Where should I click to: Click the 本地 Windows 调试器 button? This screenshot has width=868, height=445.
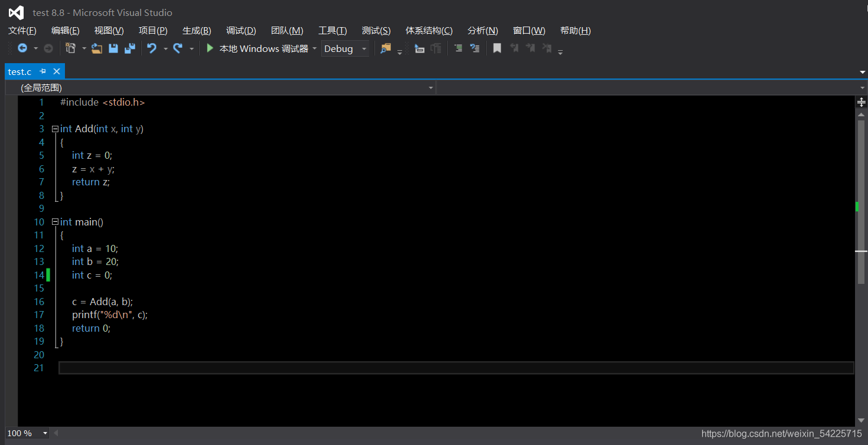point(264,48)
